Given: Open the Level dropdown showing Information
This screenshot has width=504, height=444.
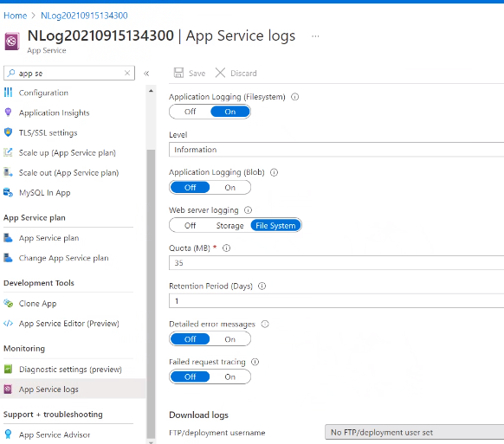Looking at the screenshot, I should [336, 150].
